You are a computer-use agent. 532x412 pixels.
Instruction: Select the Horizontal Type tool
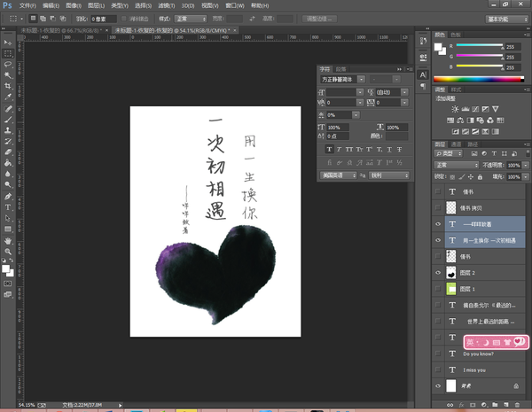tap(8, 207)
